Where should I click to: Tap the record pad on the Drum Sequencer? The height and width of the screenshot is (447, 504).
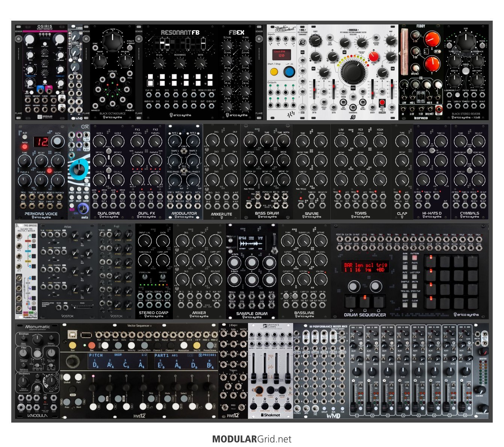click(378, 302)
